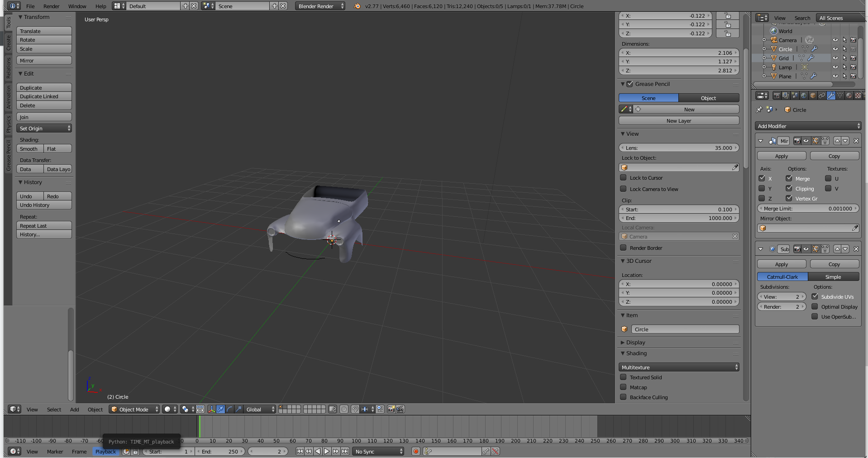Toggle Optimal Display option
The image size is (868, 458).
[815, 306]
